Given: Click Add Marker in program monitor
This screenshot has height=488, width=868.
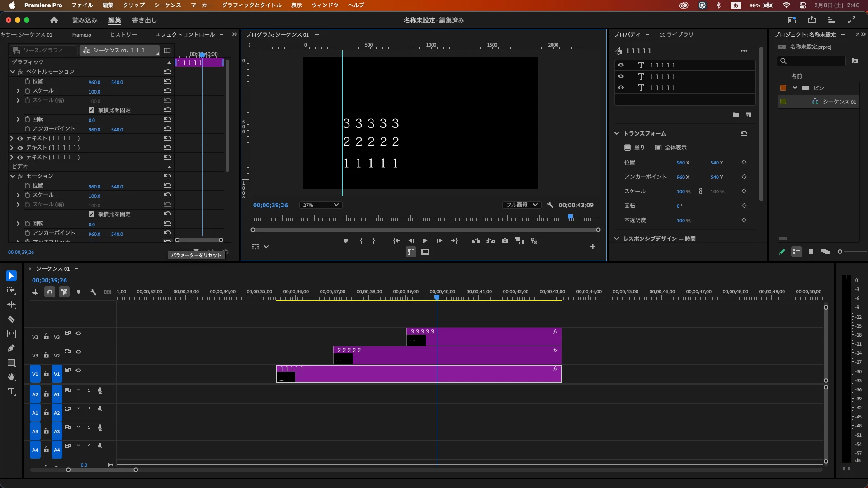Looking at the screenshot, I should click(x=345, y=241).
